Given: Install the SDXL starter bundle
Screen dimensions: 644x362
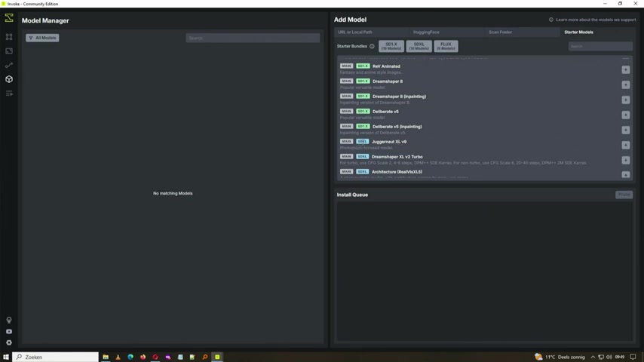Looking at the screenshot, I should click(x=419, y=46).
